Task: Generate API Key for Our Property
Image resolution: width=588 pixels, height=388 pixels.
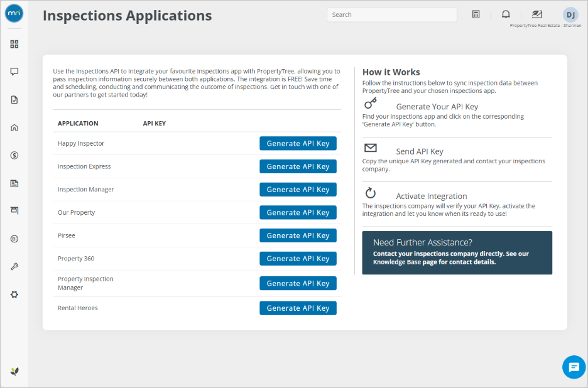Action: click(x=298, y=213)
